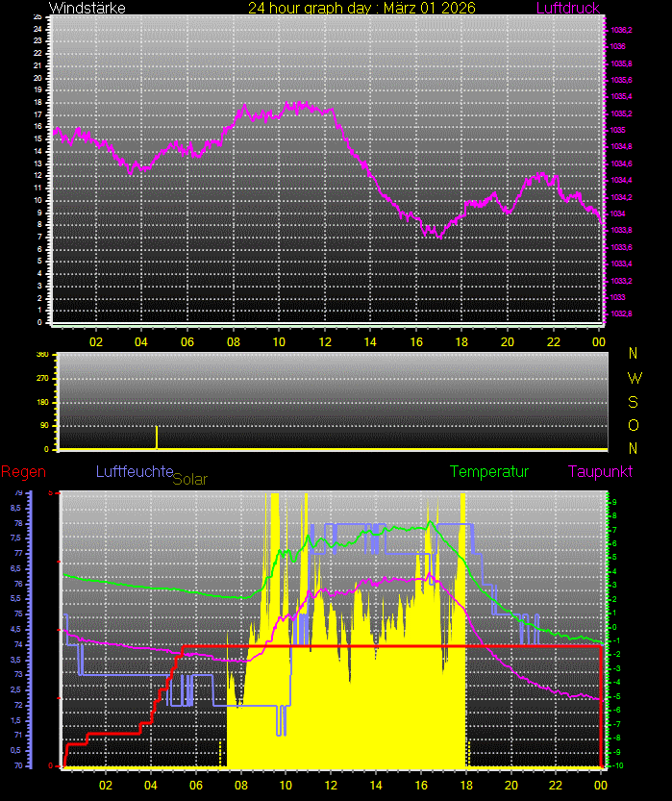
Task: Click the Luftdruck label at top right
Action: point(567,8)
